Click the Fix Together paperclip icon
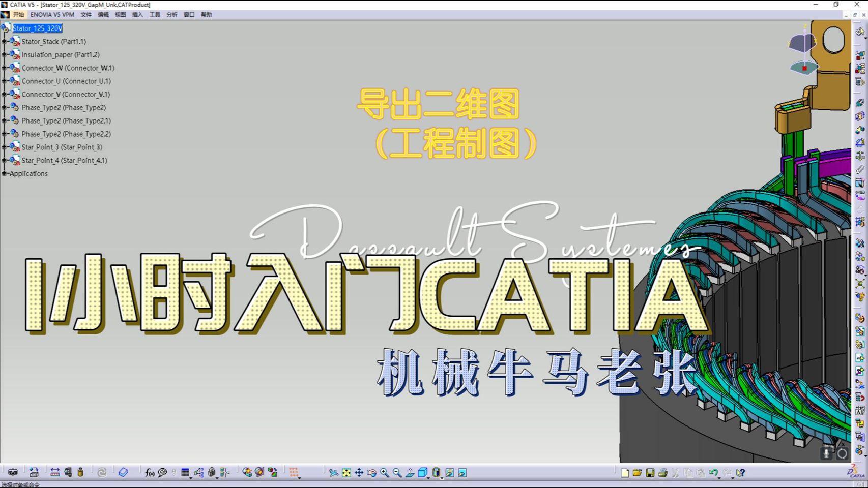This screenshot has height=488, width=868. (860, 169)
